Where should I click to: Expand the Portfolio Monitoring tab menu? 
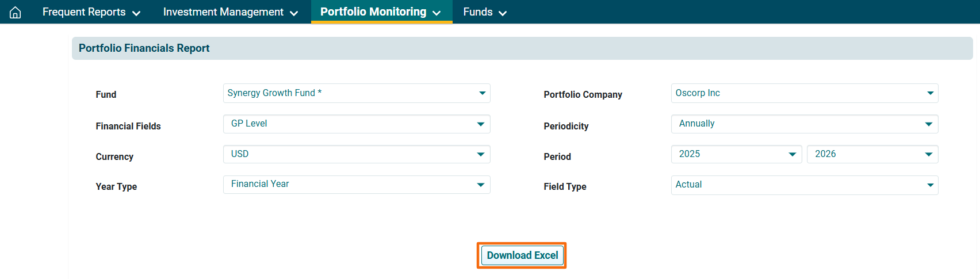coord(373,12)
